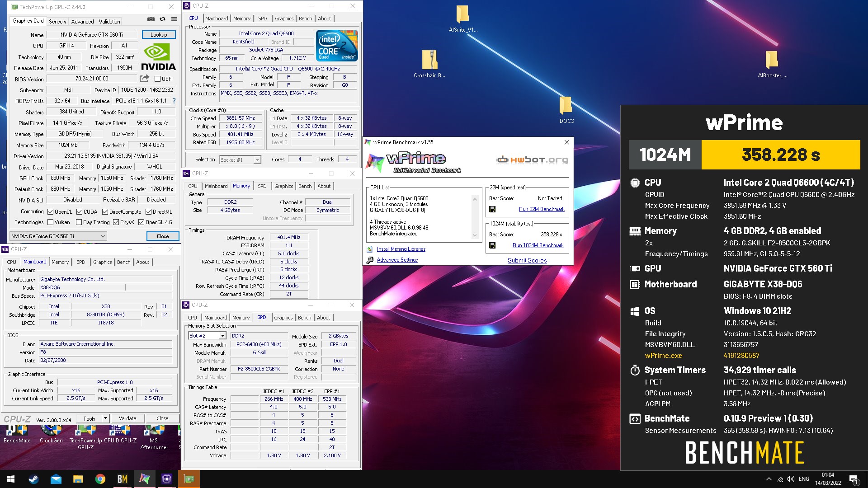Screen dimensions: 868x488
Task: Open the Slot #2 memory slot dropdown
Action: 207,336
